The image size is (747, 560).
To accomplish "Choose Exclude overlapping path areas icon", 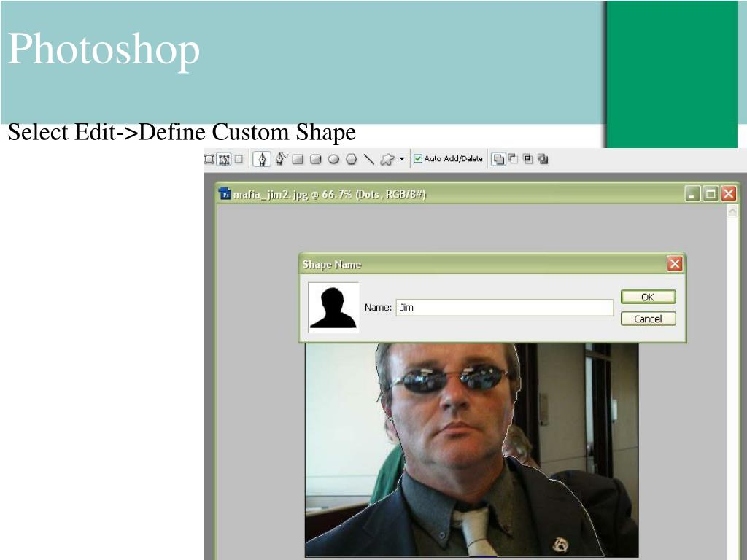I will [543, 158].
